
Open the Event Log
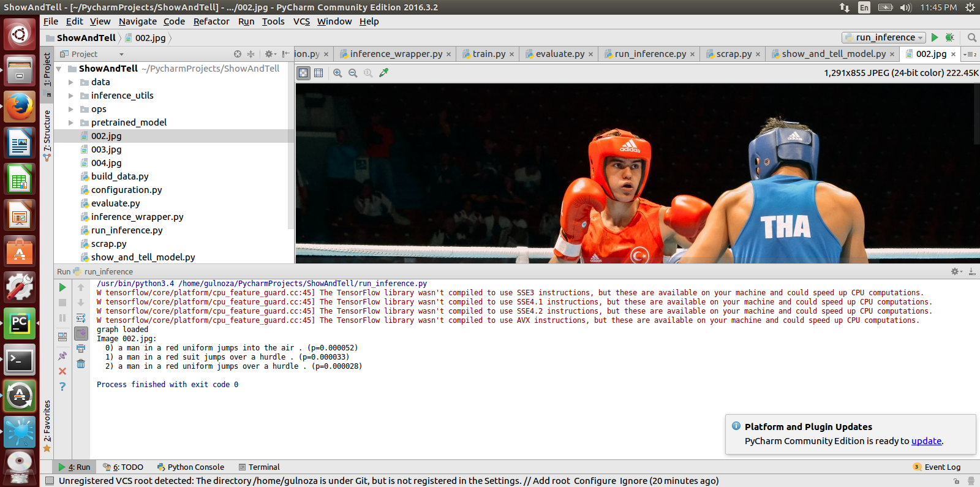click(x=937, y=467)
